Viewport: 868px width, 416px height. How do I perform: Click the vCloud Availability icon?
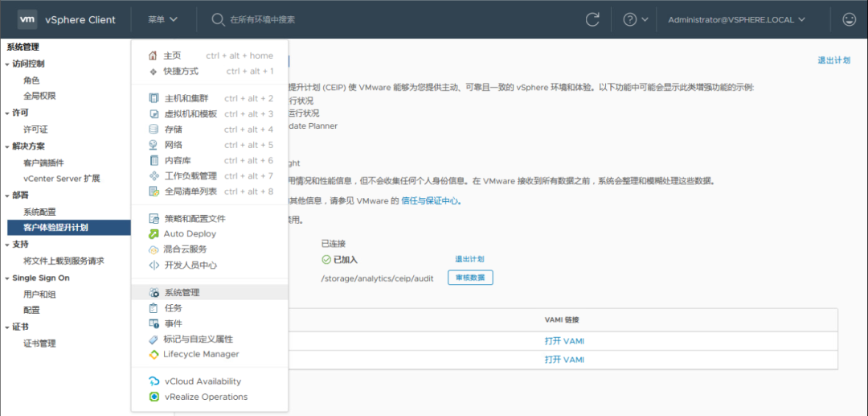(x=154, y=381)
